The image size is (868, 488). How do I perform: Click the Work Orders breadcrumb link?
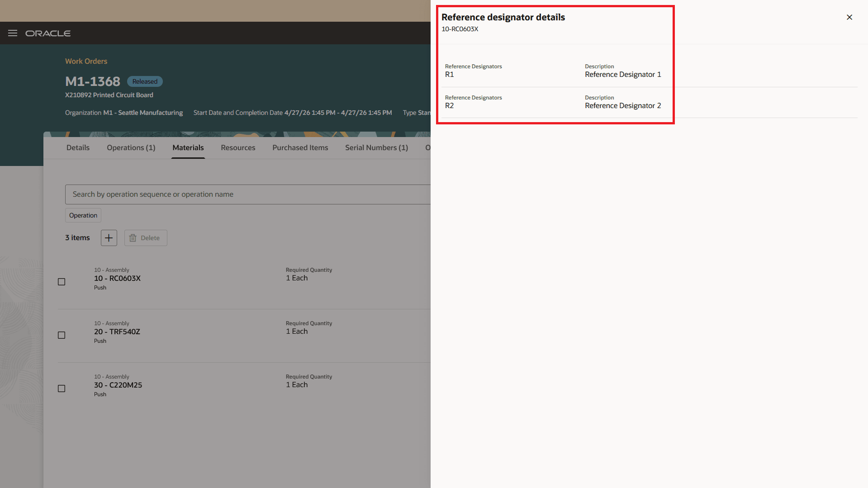click(x=86, y=61)
